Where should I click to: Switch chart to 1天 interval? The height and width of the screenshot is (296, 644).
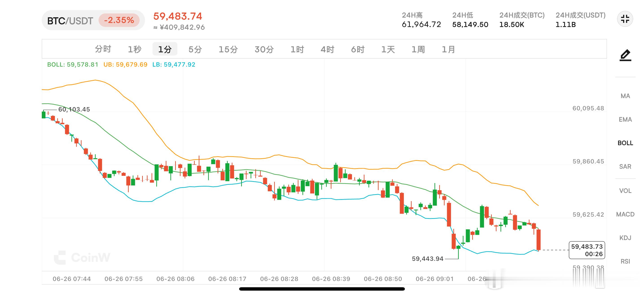pos(388,49)
